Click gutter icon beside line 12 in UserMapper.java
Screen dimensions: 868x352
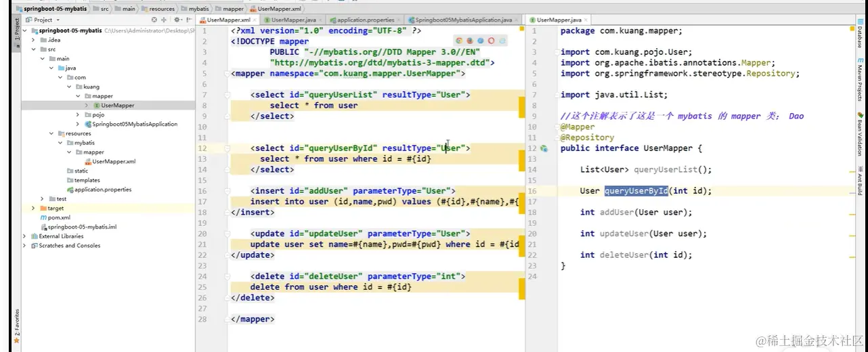544,148
